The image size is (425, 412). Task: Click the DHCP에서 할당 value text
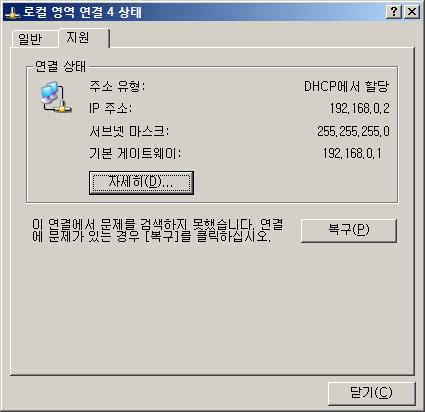click(x=347, y=87)
